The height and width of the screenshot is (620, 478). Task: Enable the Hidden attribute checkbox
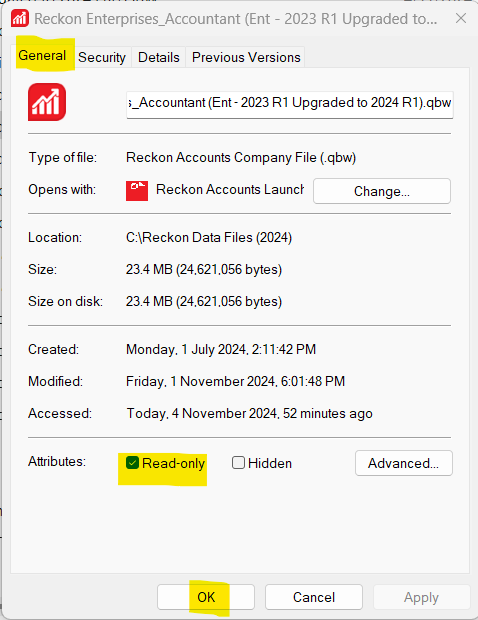click(x=238, y=463)
